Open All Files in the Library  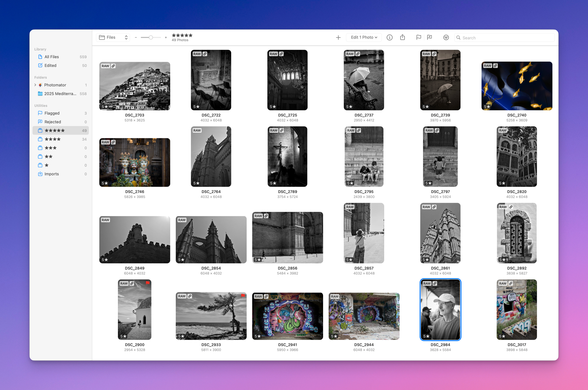[52, 57]
